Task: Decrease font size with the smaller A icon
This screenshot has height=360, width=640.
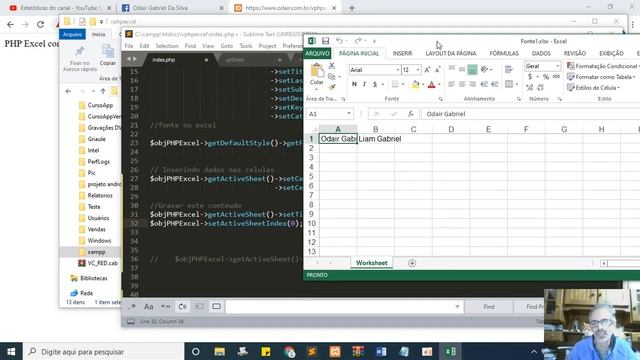Action: pos(438,70)
